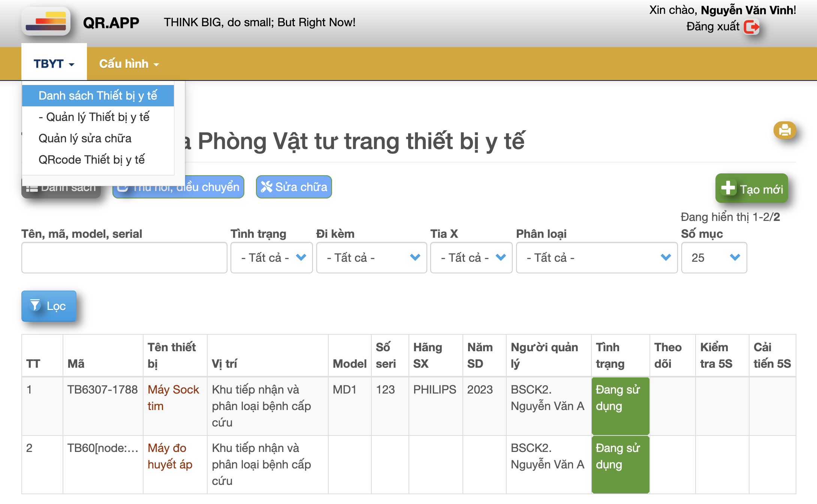The height and width of the screenshot is (504, 817).
Task: Choose Quản lý sửa chữa menu entry
Action: (85, 138)
